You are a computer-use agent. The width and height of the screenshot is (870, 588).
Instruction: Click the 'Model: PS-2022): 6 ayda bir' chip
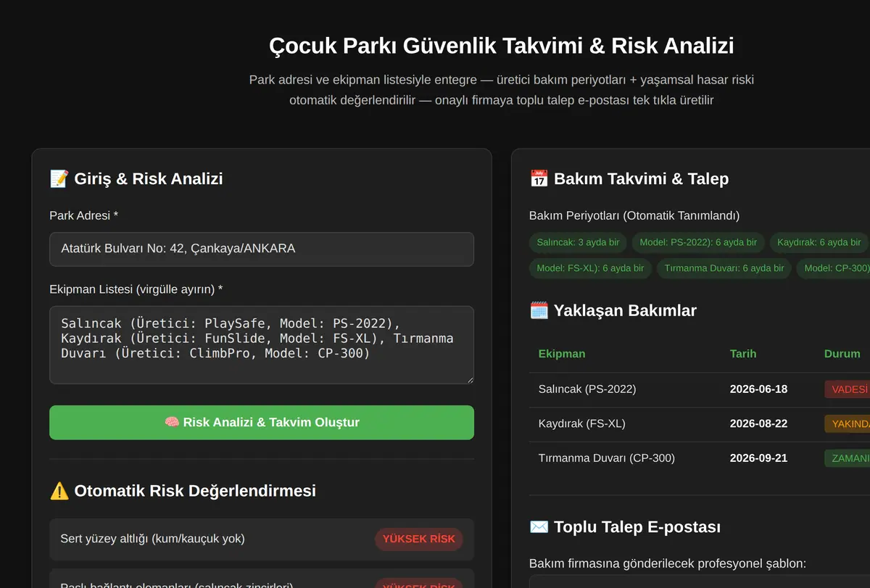click(698, 242)
